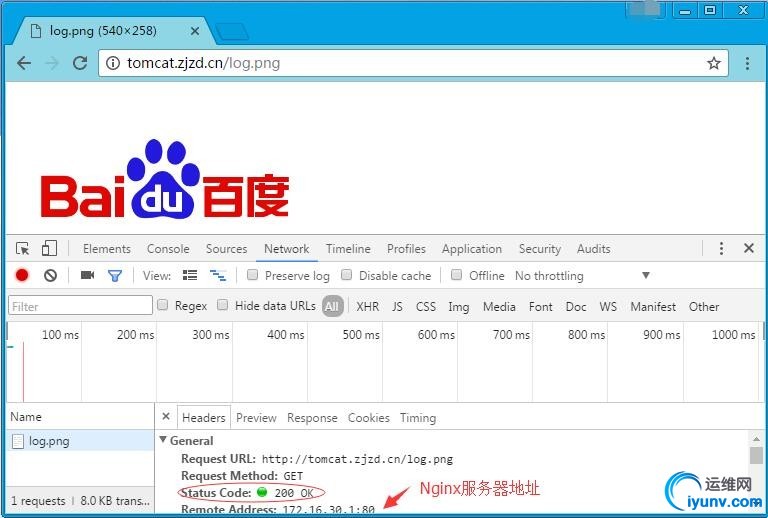Open the Timing detail tab
Screen dimensions: 768x518
[418, 418]
